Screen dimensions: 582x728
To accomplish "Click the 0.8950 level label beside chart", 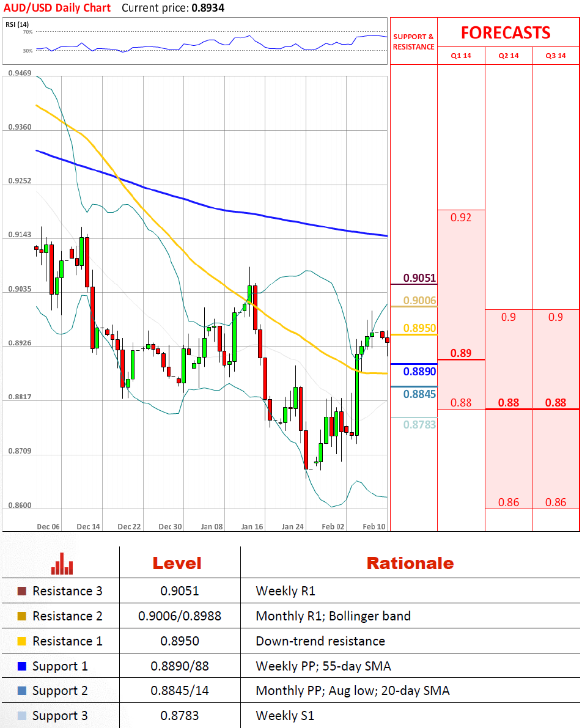I will point(419,328).
